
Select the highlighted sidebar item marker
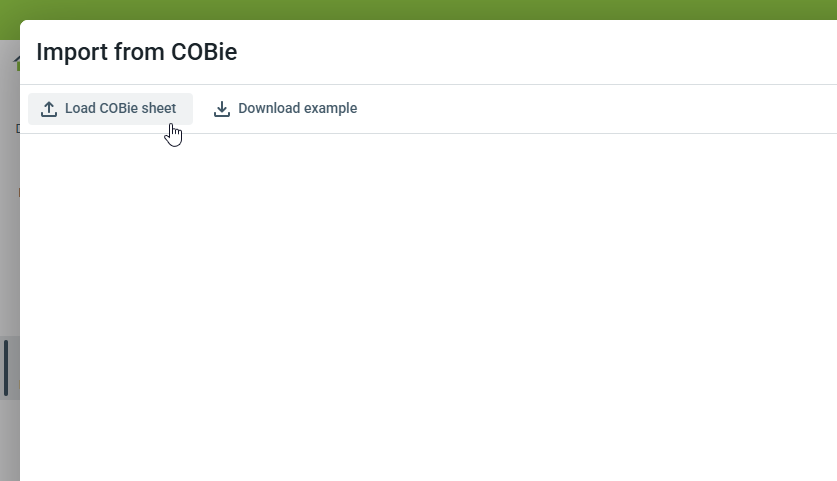6,367
